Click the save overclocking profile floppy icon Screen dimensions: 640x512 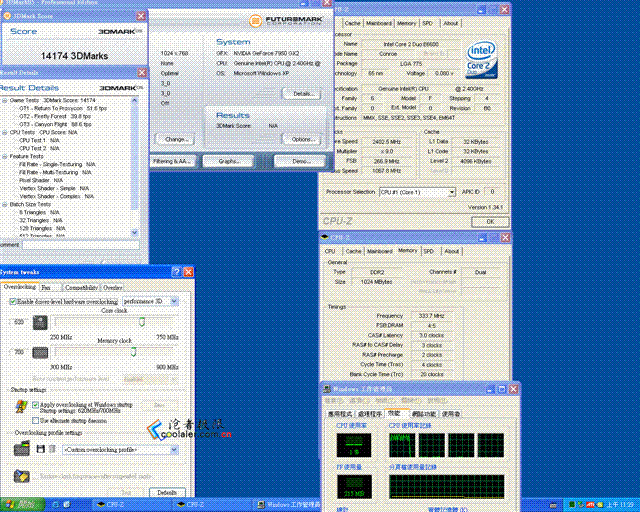[x=40, y=449]
